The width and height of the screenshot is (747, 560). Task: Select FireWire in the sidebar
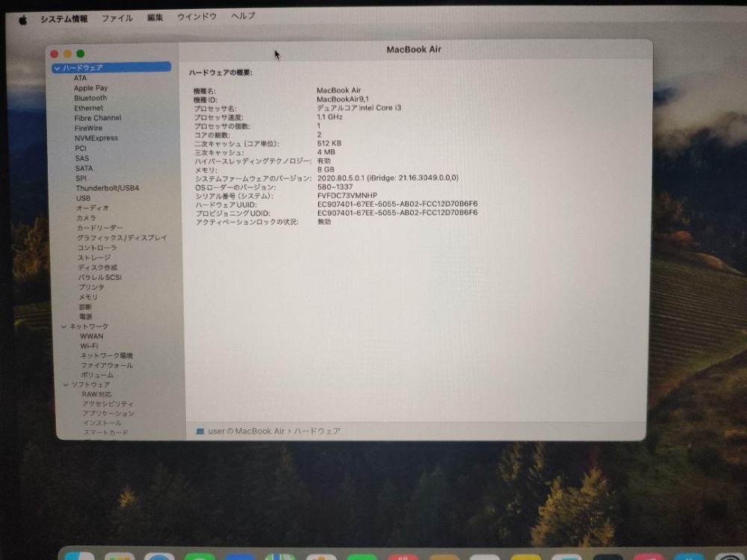coord(88,128)
